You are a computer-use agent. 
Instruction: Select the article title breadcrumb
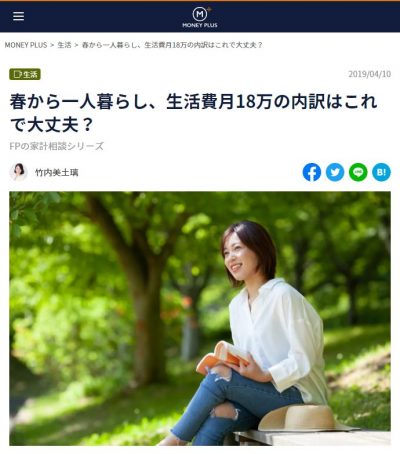pos(172,45)
